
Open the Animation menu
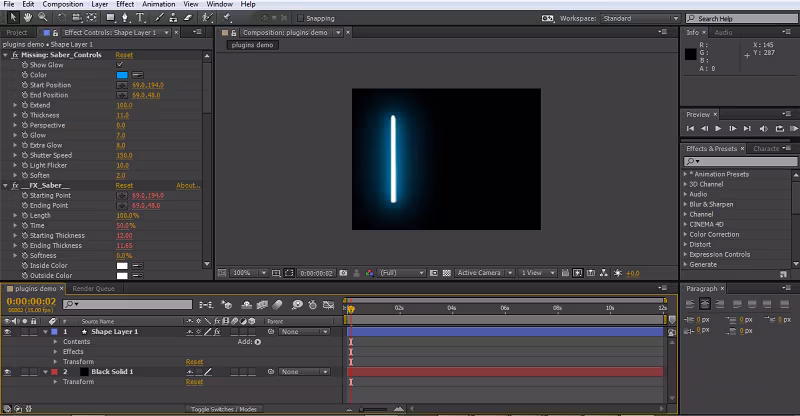157,4
